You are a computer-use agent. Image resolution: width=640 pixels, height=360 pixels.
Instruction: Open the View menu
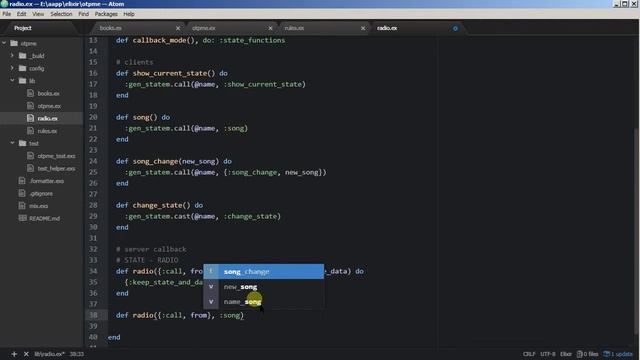38,14
